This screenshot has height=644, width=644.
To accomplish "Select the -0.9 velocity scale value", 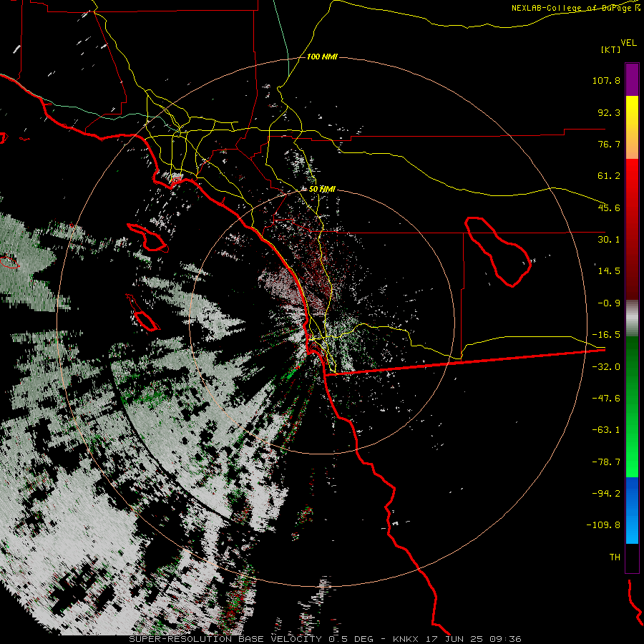I will click(x=609, y=303).
